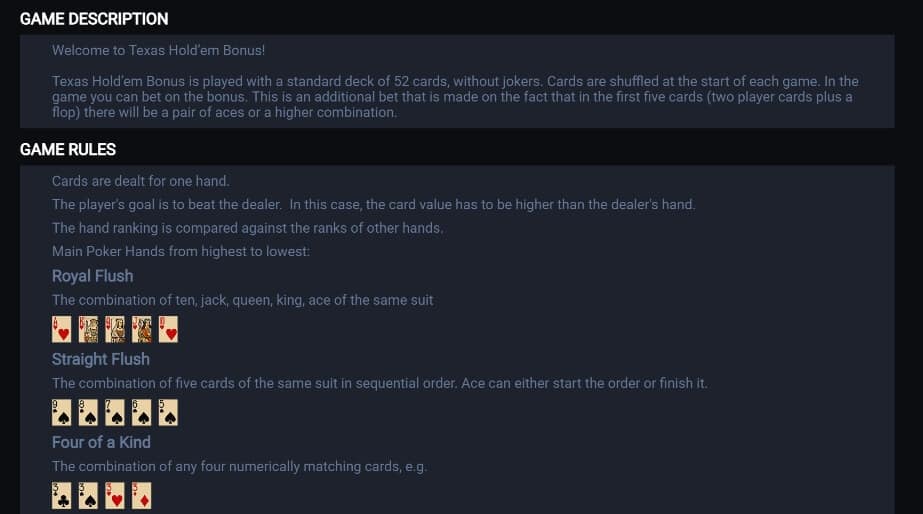Image resolution: width=923 pixels, height=514 pixels.
Task: Click the GAME RULES section title
Action: click(68, 150)
